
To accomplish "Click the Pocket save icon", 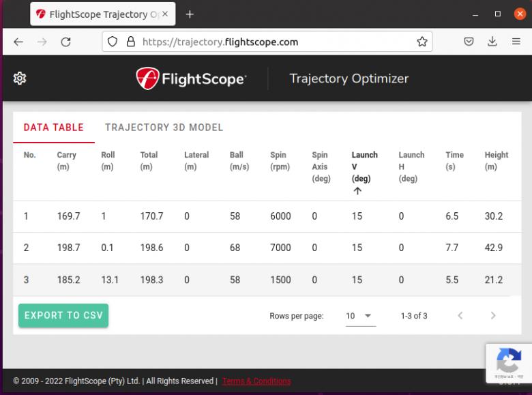I will (x=469, y=42).
